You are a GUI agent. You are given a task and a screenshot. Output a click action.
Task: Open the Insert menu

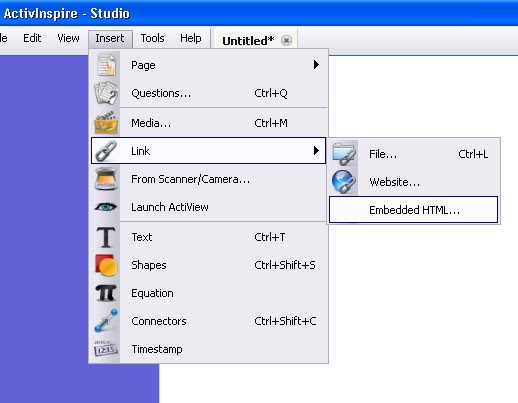[x=110, y=38]
